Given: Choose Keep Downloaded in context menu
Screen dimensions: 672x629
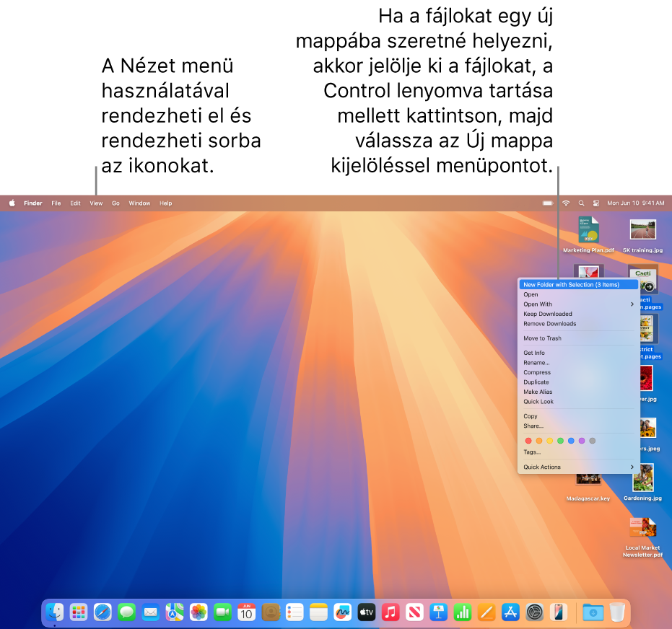Looking at the screenshot, I should 578,314.
